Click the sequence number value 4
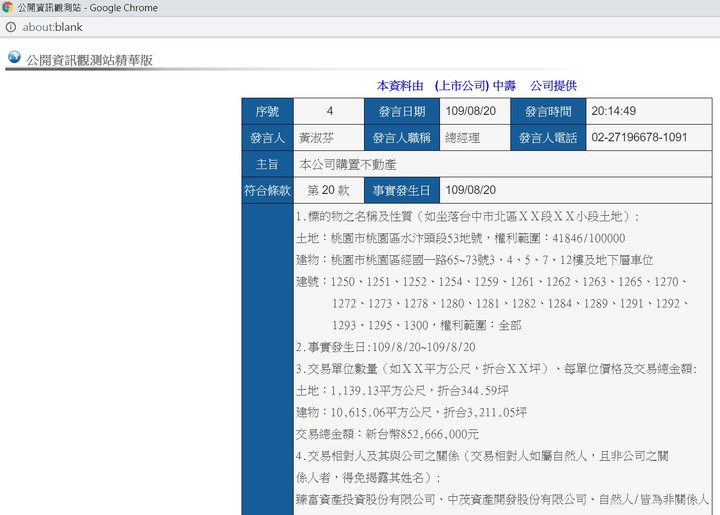 tap(329, 111)
